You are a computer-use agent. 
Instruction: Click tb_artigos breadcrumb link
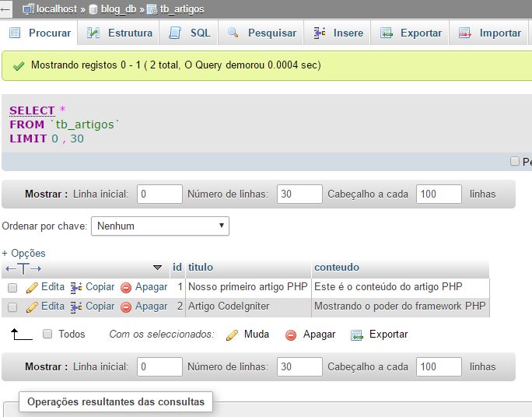pyautogui.click(x=182, y=9)
